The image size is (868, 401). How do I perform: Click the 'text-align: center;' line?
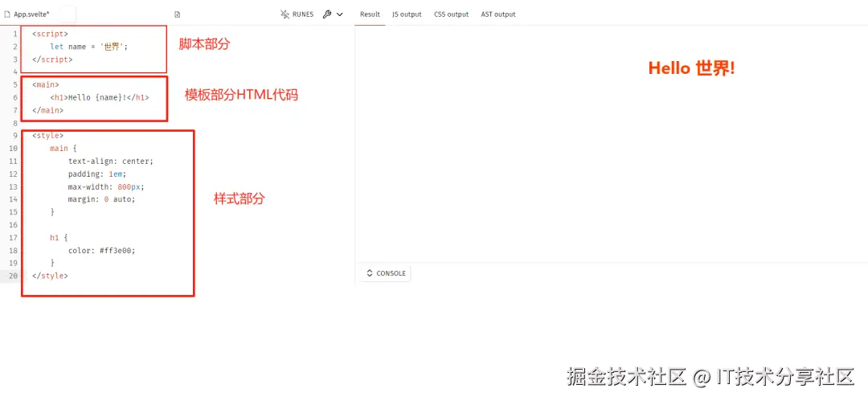pyautogui.click(x=111, y=162)
